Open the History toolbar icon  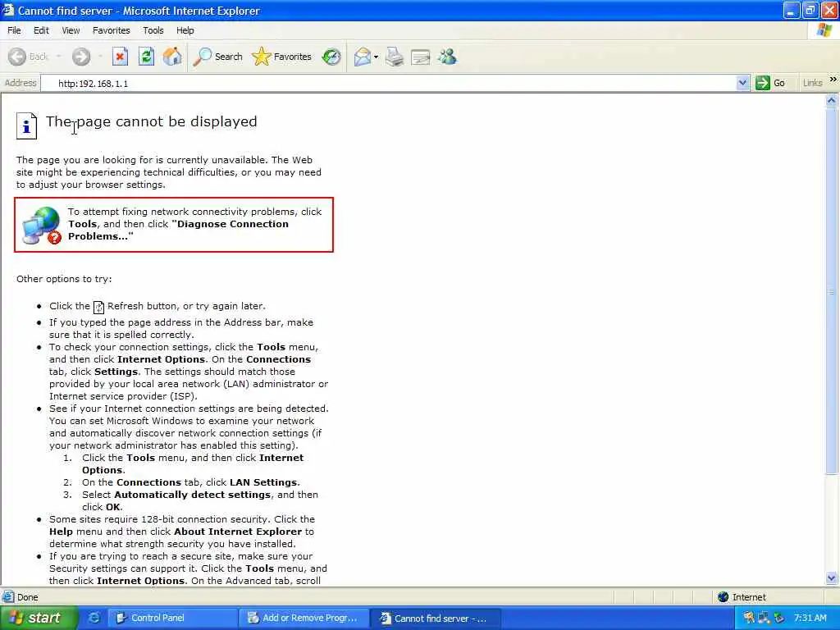pyautogui.click(x=331, y=57)
